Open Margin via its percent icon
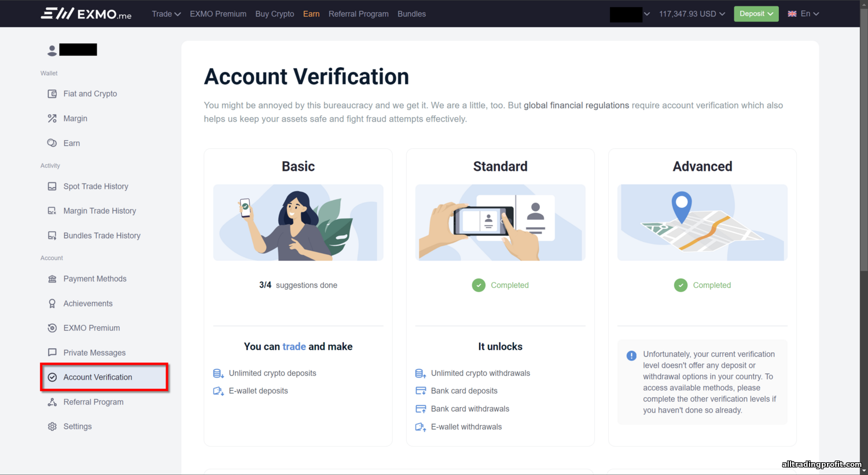Viewport: 868px width, 475px height. (x=52, y=118)
